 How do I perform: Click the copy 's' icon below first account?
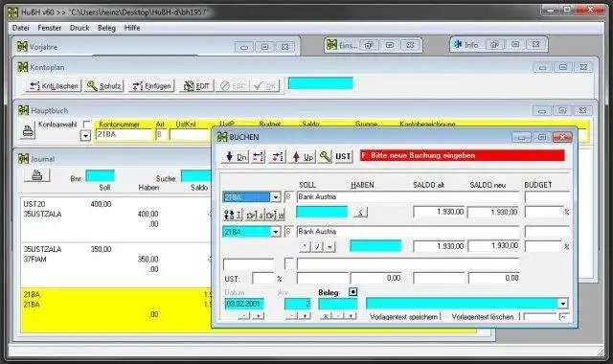coord(254,215)
